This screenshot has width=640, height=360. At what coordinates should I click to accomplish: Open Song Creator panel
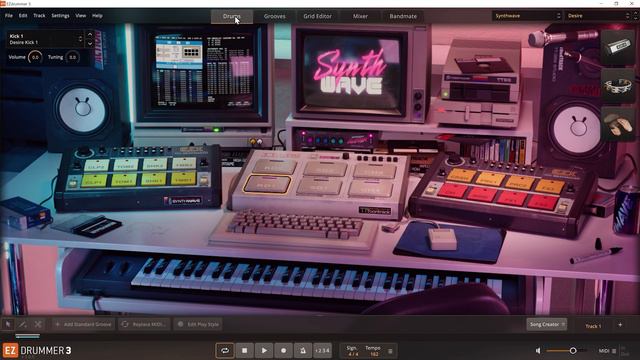547,324
